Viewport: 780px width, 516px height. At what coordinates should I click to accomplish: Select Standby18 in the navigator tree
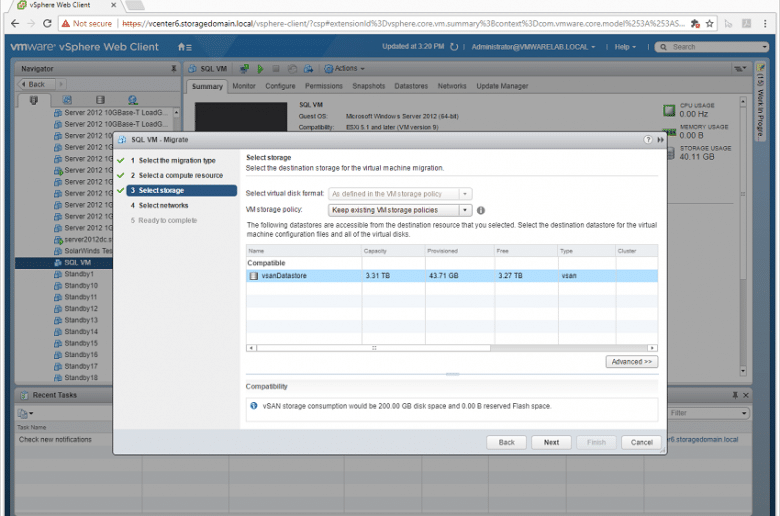click(81, 378)
